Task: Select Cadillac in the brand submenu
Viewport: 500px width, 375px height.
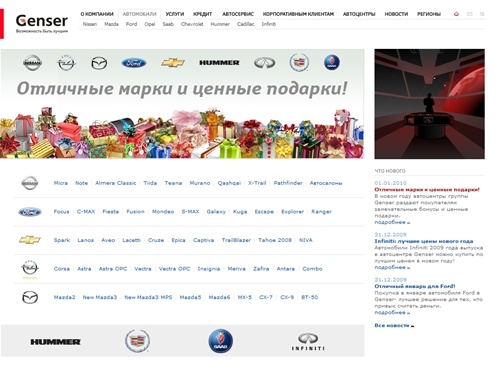Action: point(246,24)
